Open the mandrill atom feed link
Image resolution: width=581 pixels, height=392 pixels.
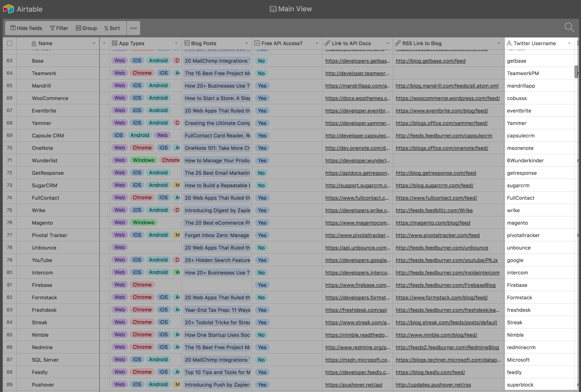[447, 86]
